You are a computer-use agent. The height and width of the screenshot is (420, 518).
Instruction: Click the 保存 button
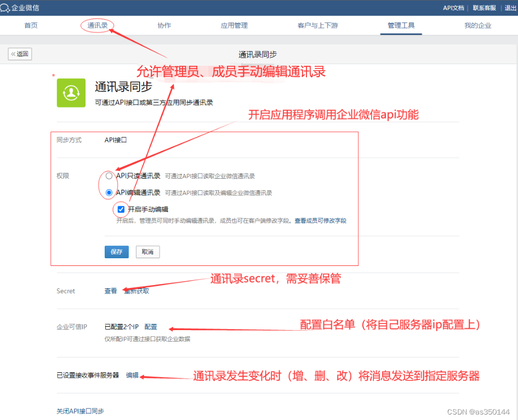[117, 252]
